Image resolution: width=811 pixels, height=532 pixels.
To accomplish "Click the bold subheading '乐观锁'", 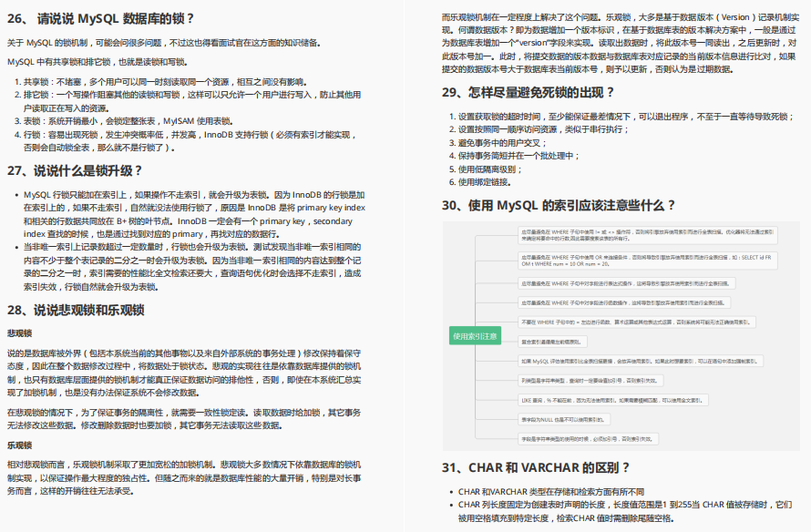I will (20, 445).
